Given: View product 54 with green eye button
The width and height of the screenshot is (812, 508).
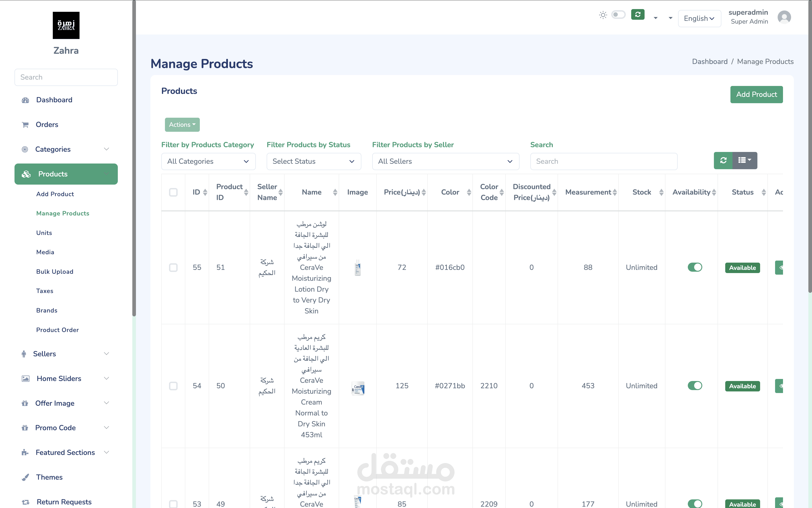Looking at the screenshot, I should click(x=779, y=386).
